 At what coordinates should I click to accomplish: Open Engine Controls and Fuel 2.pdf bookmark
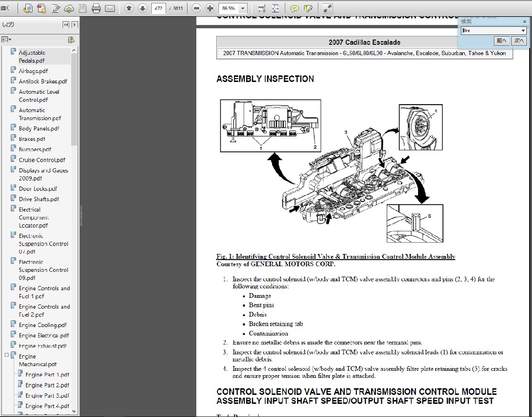[x=44, y=311]
